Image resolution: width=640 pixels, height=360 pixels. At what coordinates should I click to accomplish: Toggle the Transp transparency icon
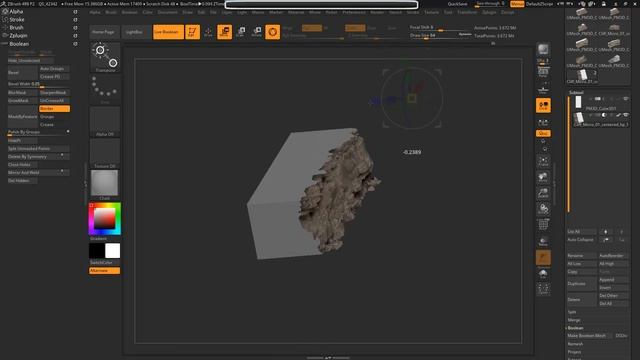(543, 241)
